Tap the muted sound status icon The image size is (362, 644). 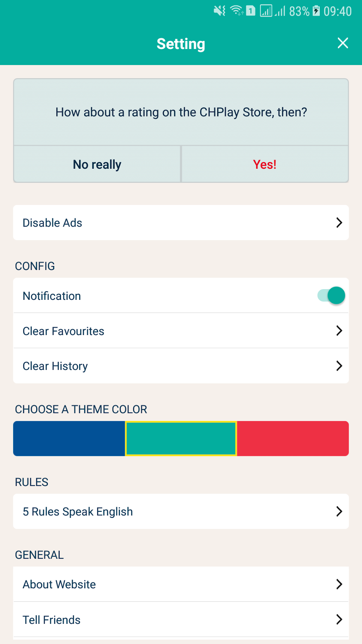(219, 11)
